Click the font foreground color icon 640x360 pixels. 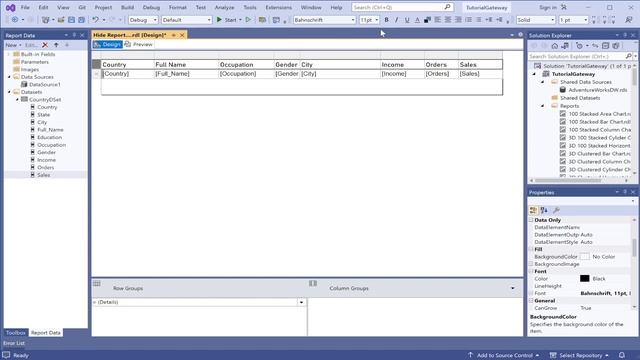click(x=417, y=20)
